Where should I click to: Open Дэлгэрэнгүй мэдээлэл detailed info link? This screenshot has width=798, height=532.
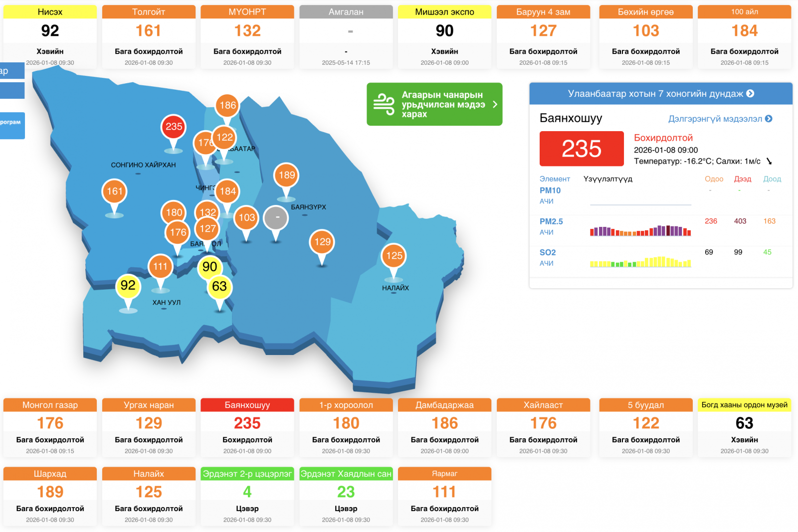click(x=720, y=119)
